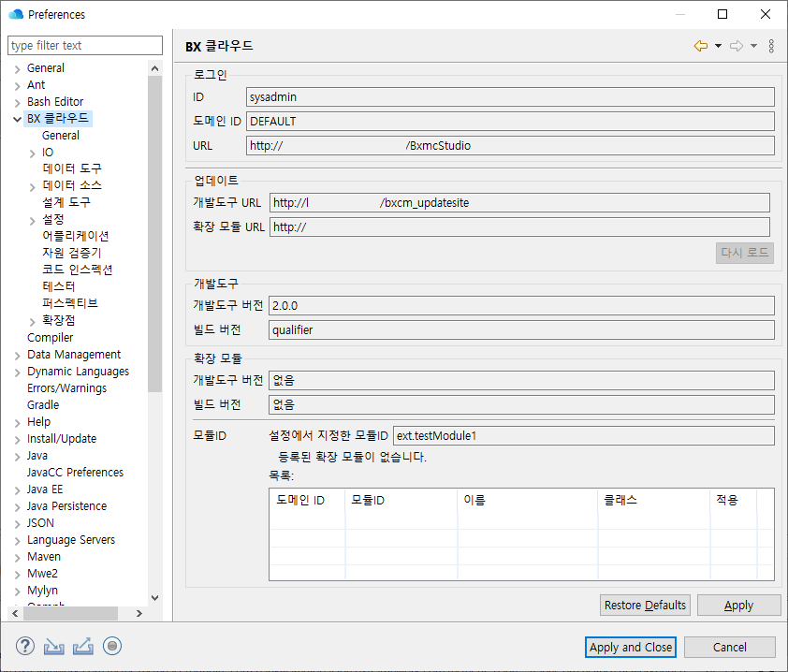Click the back navigation arrow icon
This screenshot has height=672, width=788.
pyautogui.click(x=700, y=46)
